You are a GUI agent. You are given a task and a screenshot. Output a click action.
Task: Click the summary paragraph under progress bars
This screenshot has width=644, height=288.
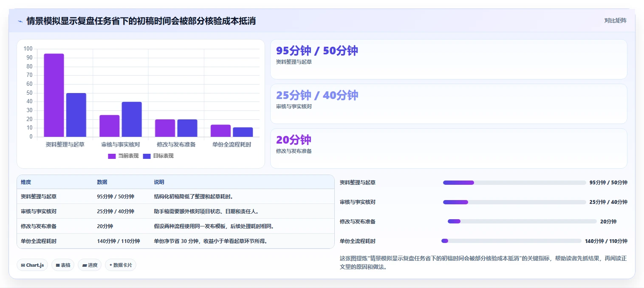click(483, 263)
